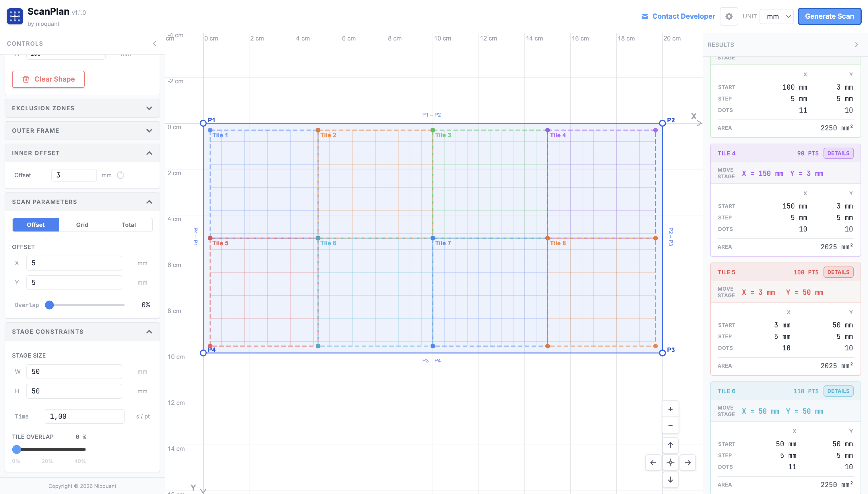Open the unit mm dropdown
Viewport: 868px width, 494px height.
point(776,16)
